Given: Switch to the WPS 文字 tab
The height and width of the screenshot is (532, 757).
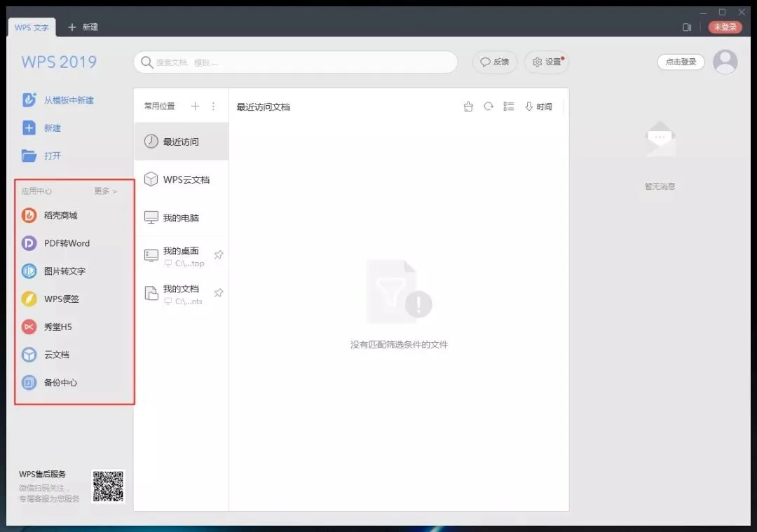Looking at the screenshot, I should pyautogui.click(x=32, y=27).
